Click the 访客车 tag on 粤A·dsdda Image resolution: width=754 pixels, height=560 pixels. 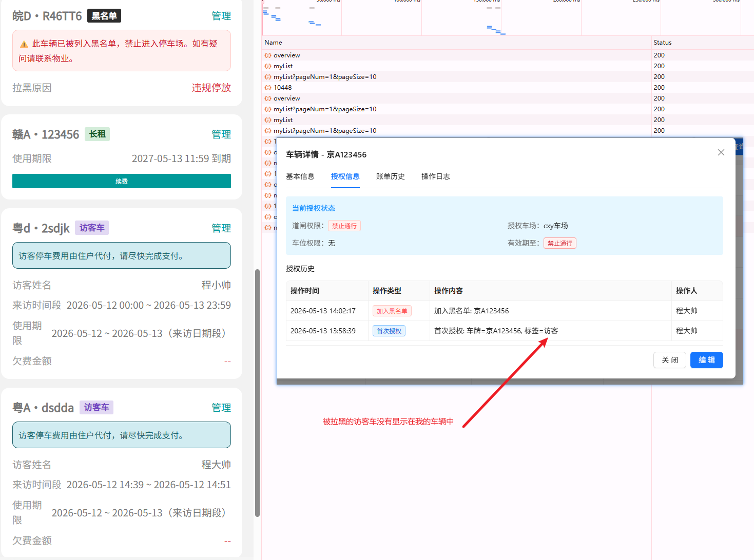[96, 407]
